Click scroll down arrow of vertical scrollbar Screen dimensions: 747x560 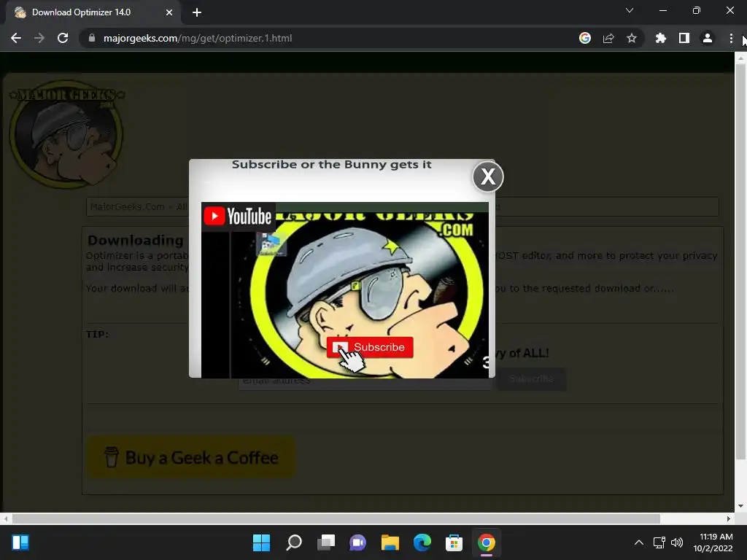coord(740,506)
